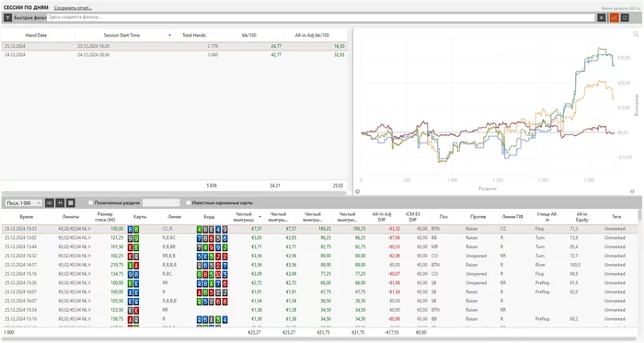This screenshot has height=343, width=644.
Task: Click the Размер стека (бб) column header
Action: (106, 217)
